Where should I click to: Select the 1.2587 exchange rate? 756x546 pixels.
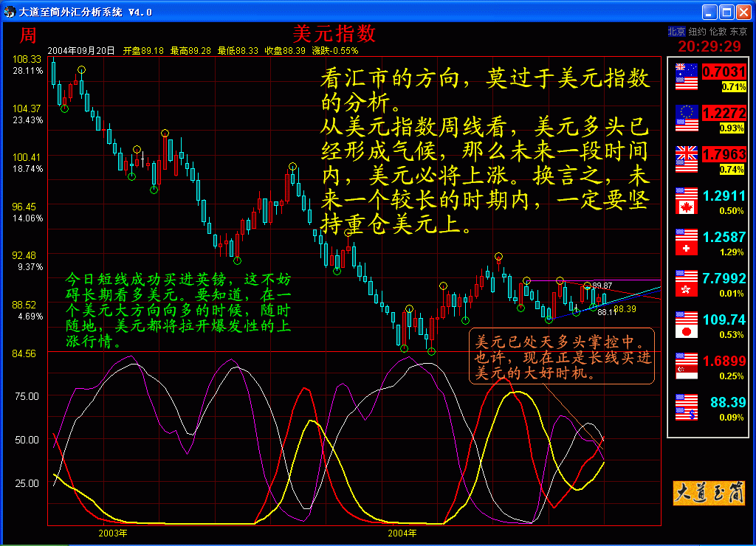pos(724,237)
